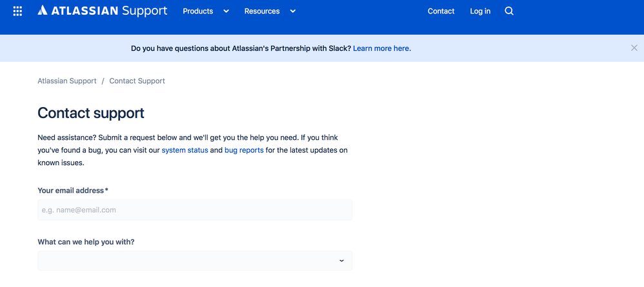Open the Products menu
This screenshot has height=287, width=644.
click(198, 11)
